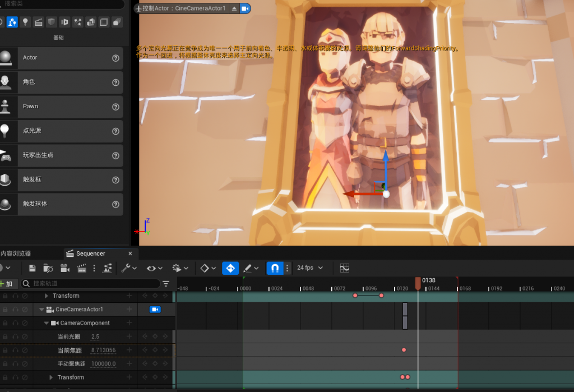Select the 当前焦距 keyframe in timeline
The height and width of the screenshot is (392, 574).
coord(404,350)
